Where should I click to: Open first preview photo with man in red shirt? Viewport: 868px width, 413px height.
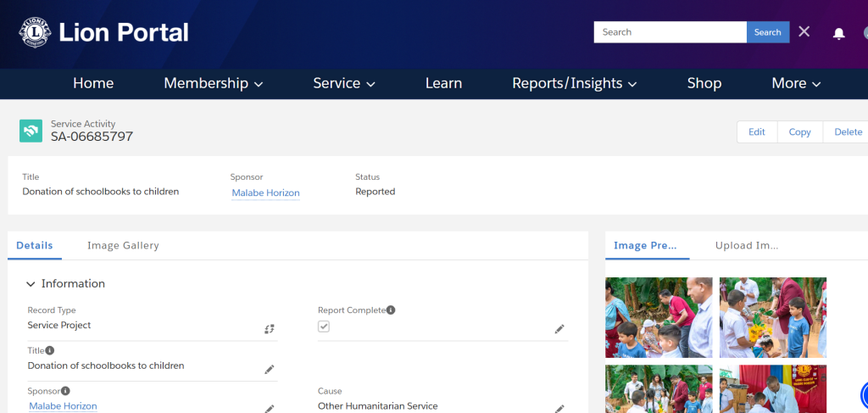659,318
